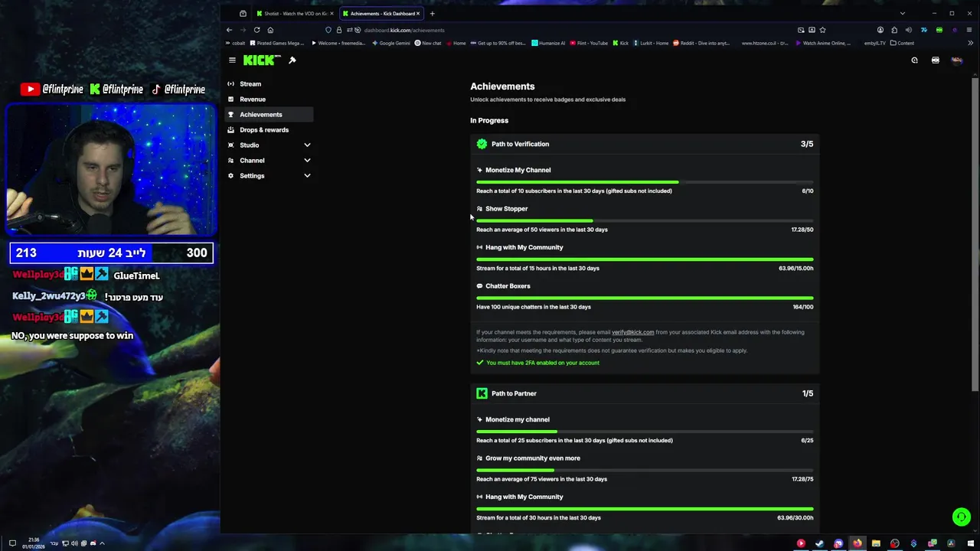
Task: Click the Settings gear icon in sidebar
Action: point(230,176)
